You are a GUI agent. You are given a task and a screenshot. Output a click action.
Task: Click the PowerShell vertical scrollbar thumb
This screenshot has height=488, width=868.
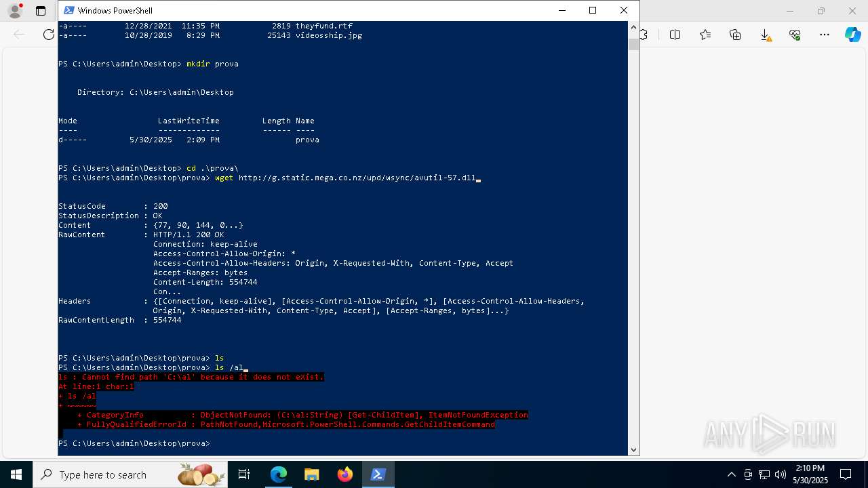[633, 44]
